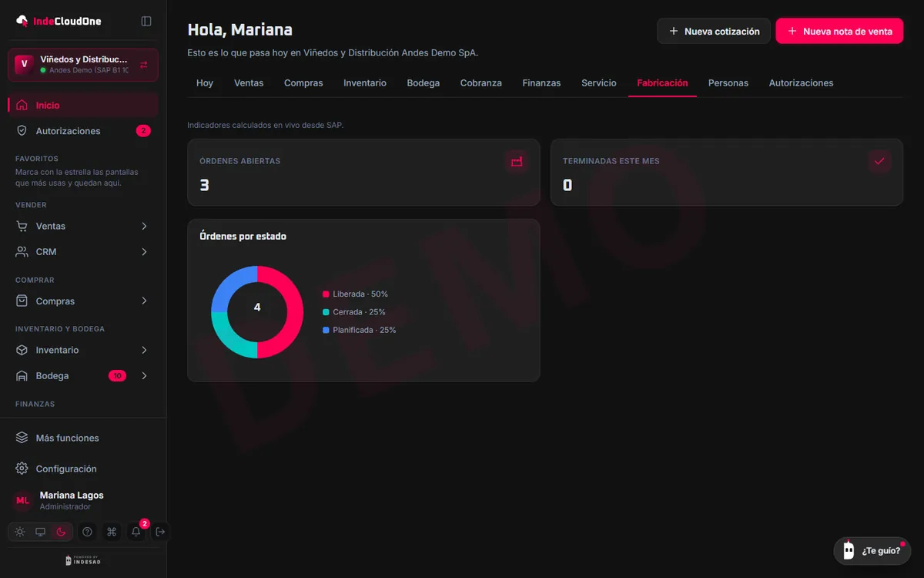The image size is (924, 578).
Task: Select dark theme moon toggle
Action: click(x=61, y=532)
